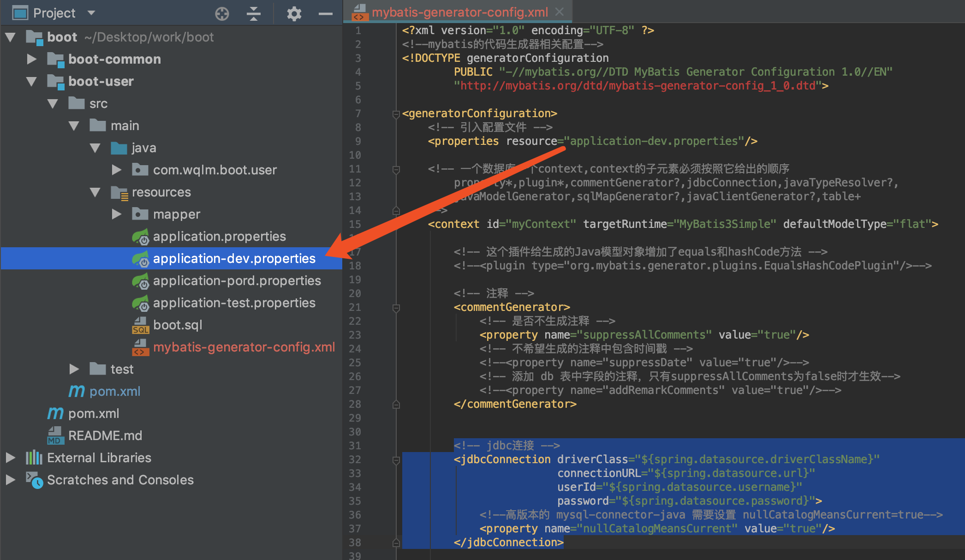Collapse the commentGenerator fold marker in gutter
The image size is (965, 560).
pyautogui.click(x=396, y=308)
